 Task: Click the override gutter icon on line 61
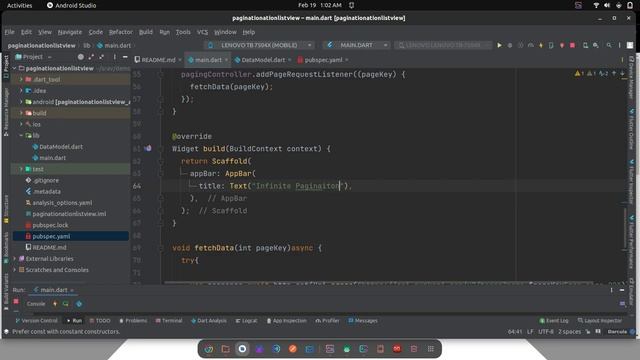click(148, 149)
